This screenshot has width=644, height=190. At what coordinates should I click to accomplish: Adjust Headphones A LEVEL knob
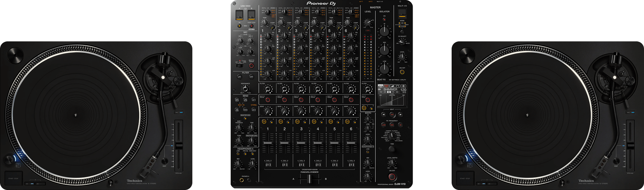click(252, 164)
